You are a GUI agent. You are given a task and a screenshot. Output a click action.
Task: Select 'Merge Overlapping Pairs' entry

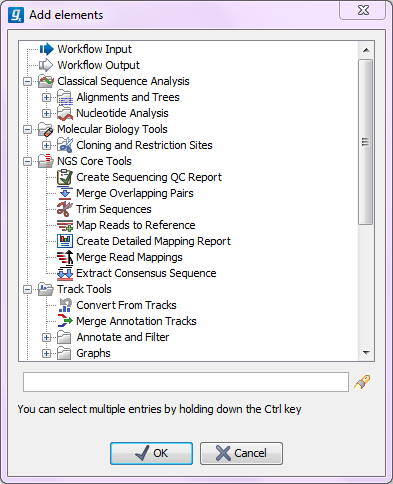click(x=135, y=193)
